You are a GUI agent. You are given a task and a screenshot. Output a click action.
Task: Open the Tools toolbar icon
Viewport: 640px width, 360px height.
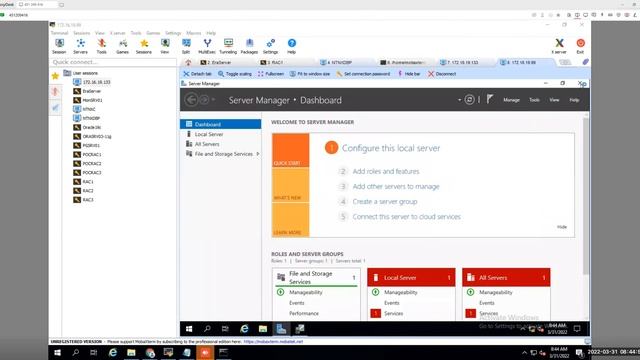pos(102,46)
